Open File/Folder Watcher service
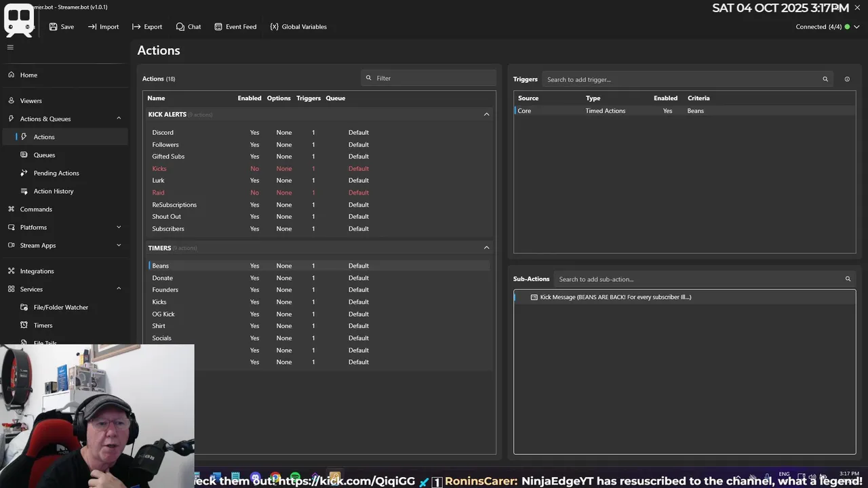This screenshot has width=868, height=488. [x=64, y=307]
